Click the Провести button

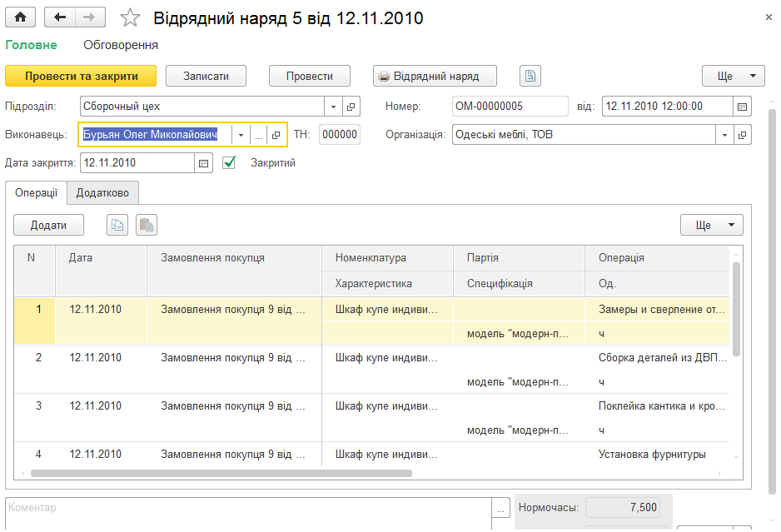point(309,77)
